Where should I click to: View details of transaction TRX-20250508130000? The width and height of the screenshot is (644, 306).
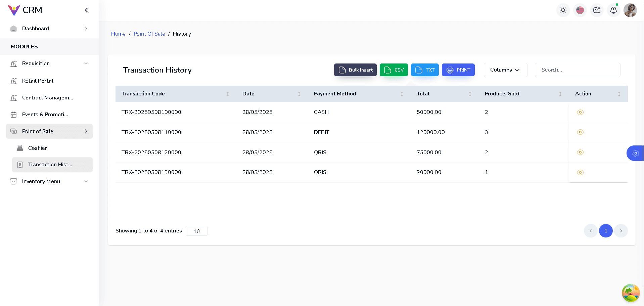(580, 172)
